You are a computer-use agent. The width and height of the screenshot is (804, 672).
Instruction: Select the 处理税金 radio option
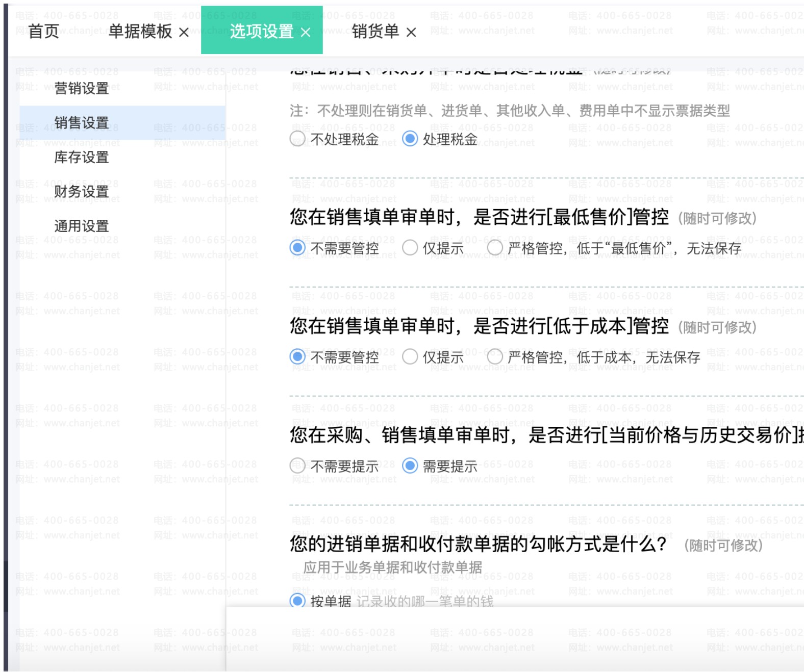click(x=410, y=139)
